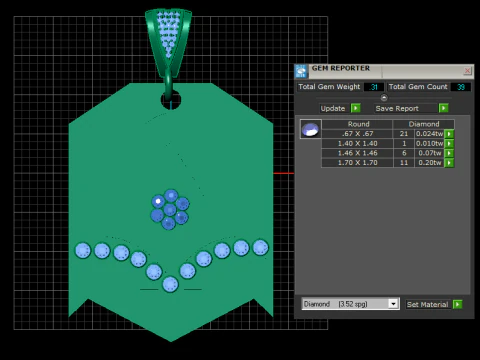Click the Save Report label button
This screenshot has width=480, height=360.
[406, 108]
